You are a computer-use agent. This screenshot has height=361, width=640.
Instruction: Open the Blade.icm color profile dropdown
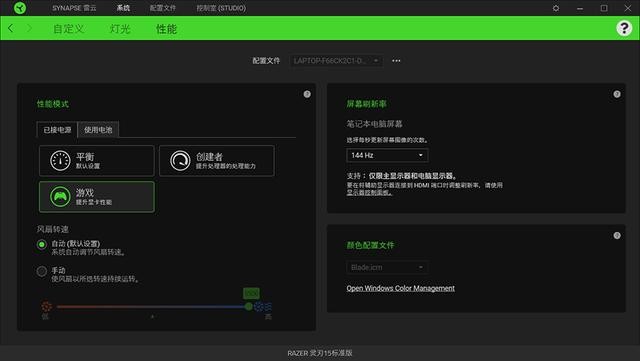387,267
